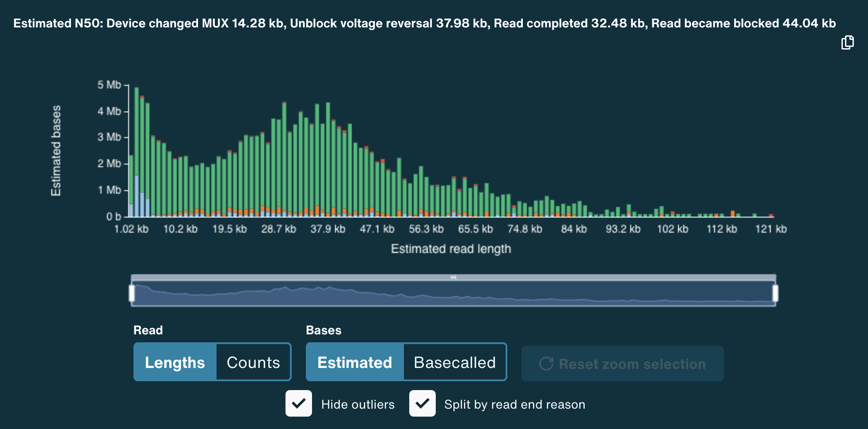
Task: Click the checkmark icon beside Hide outliers
Action: pyautogui.click(x=299, y=403)
